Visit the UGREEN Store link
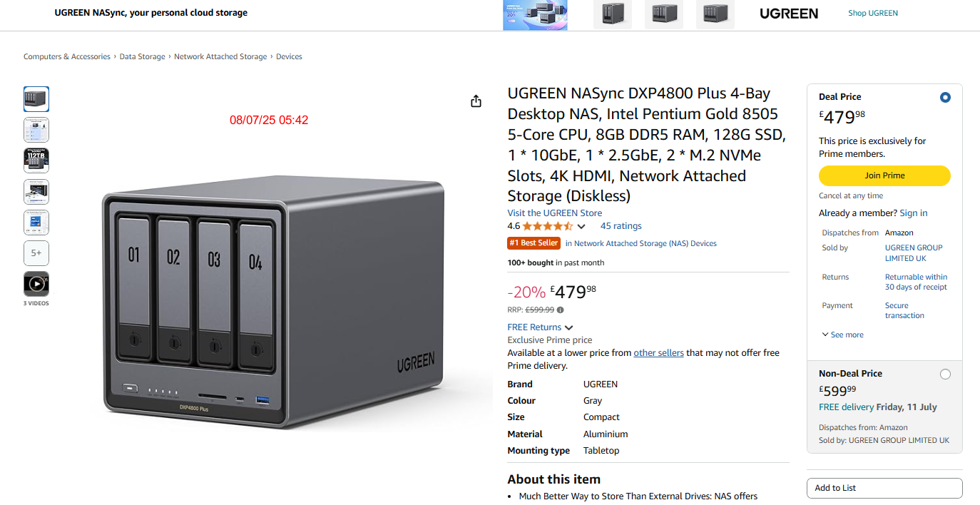The image size is (980, 505). [554, 213]
